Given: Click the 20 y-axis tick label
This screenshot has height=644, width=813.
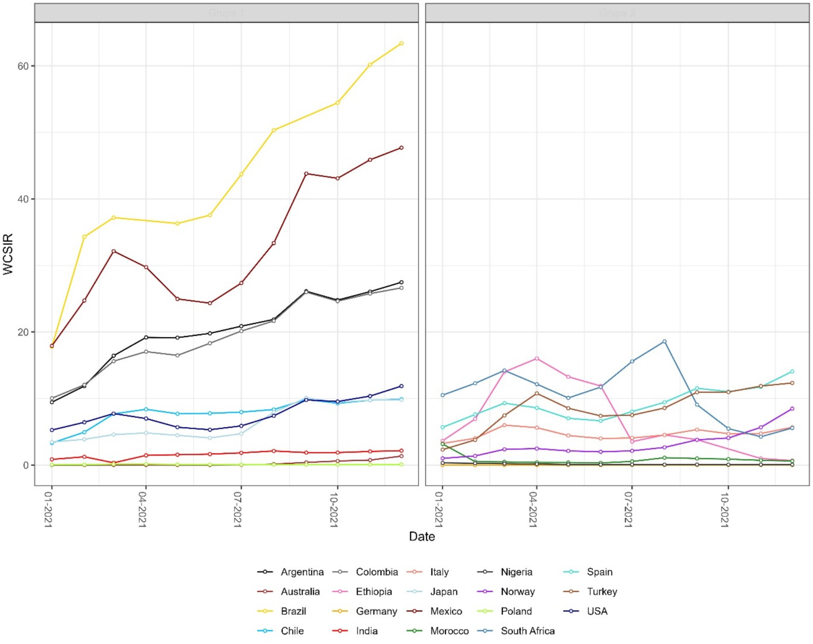Looking at the screenshot, I should tap(23, 332).
